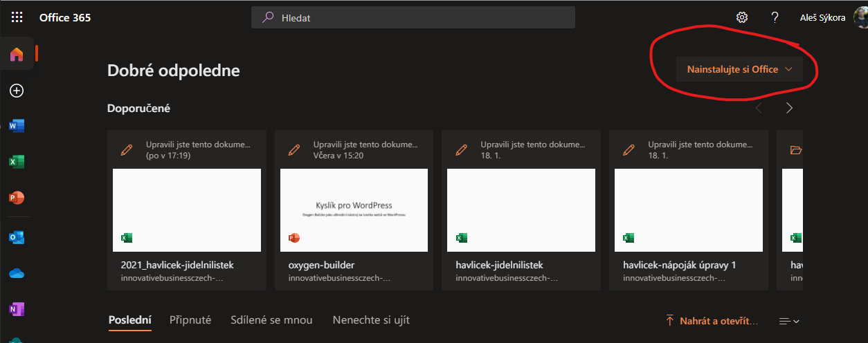Image resolution: width=868 pixels, height=343 pixels.
Task: Launch PowerPoint from the sidebar
Action: click(x=17, y=198)
